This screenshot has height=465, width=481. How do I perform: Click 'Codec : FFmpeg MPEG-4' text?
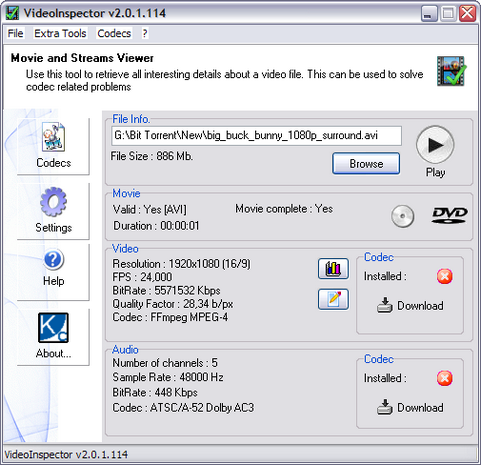tap(170, 317)
